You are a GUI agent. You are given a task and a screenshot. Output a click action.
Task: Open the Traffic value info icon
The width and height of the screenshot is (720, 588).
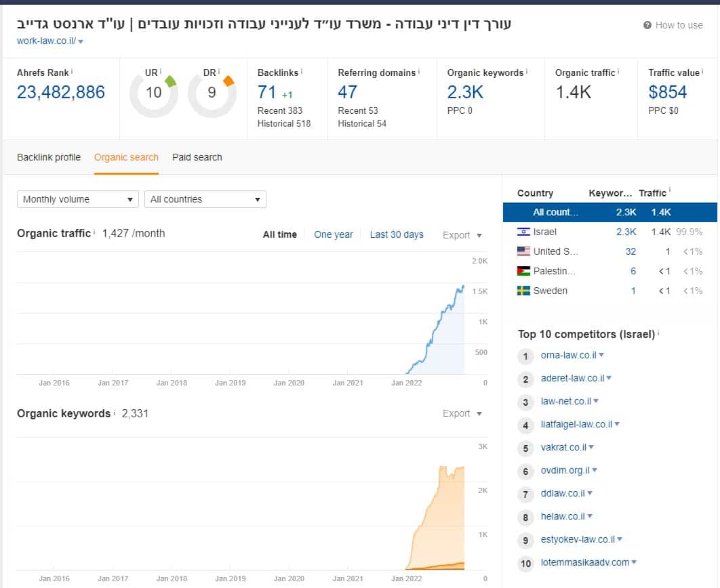[x=702, y=72]
